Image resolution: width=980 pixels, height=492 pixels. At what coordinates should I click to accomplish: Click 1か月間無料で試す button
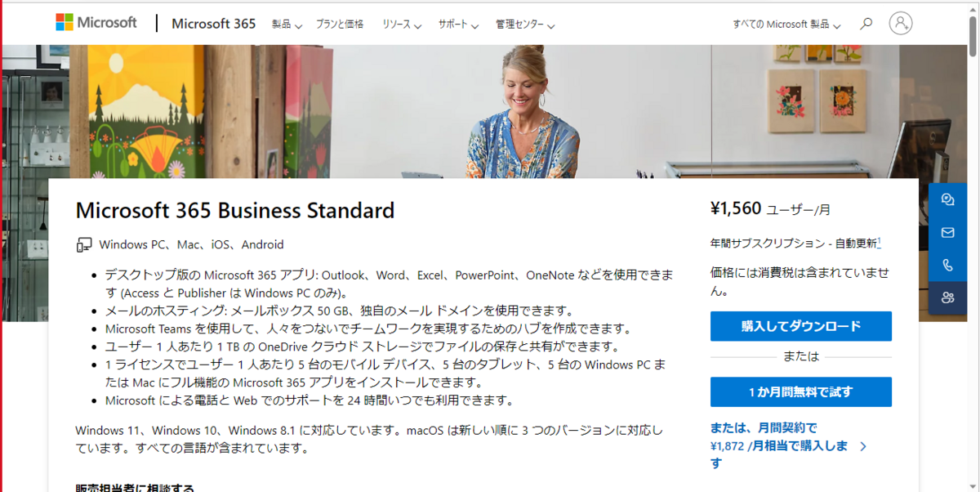pyautogui.click(x=801, y=391)
